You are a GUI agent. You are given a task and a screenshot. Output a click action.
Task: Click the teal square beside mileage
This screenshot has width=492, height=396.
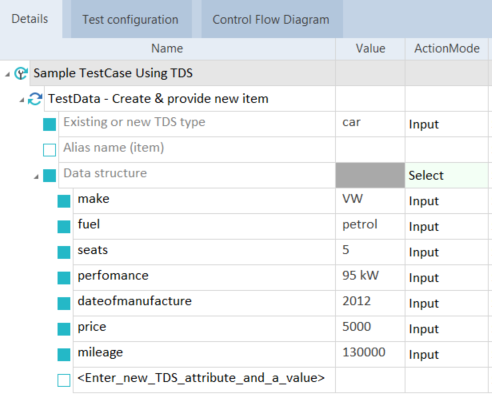click(x=64, y=355)
